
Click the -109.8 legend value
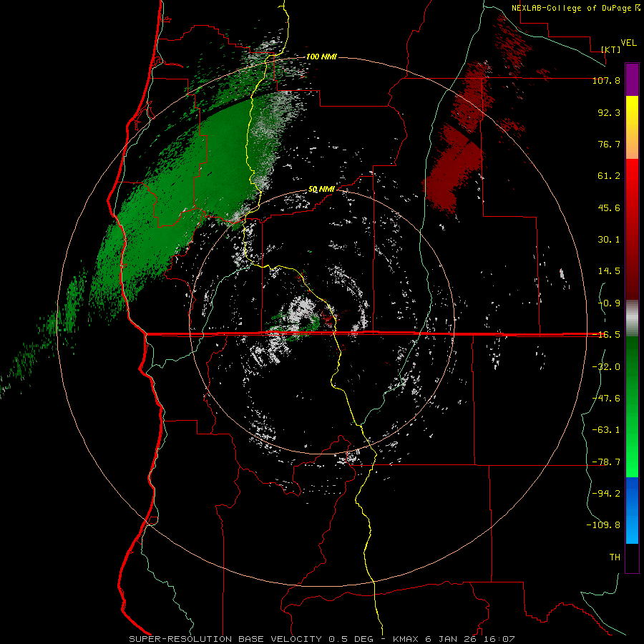point(603,525)
